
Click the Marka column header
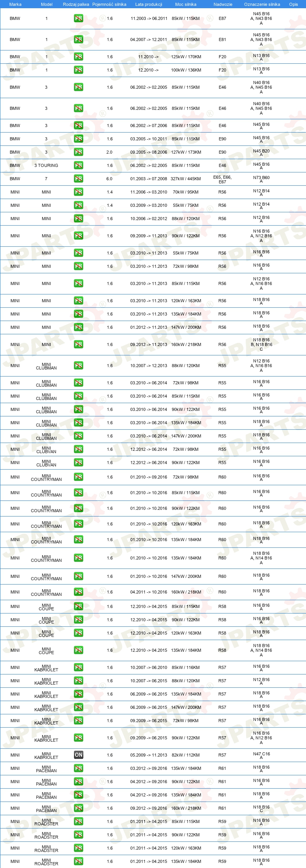coord(15,4)
